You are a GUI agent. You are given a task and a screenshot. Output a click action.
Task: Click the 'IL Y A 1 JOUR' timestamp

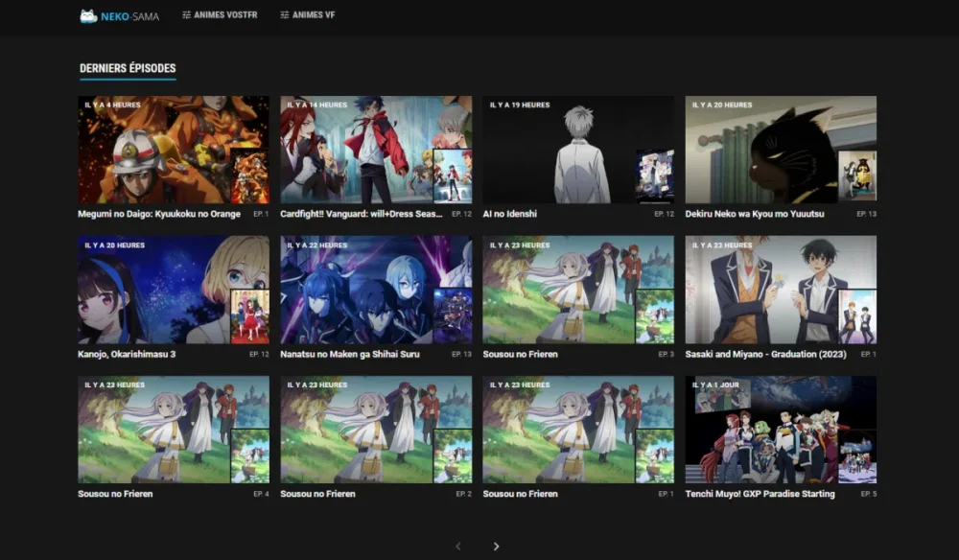coord(715,385)
